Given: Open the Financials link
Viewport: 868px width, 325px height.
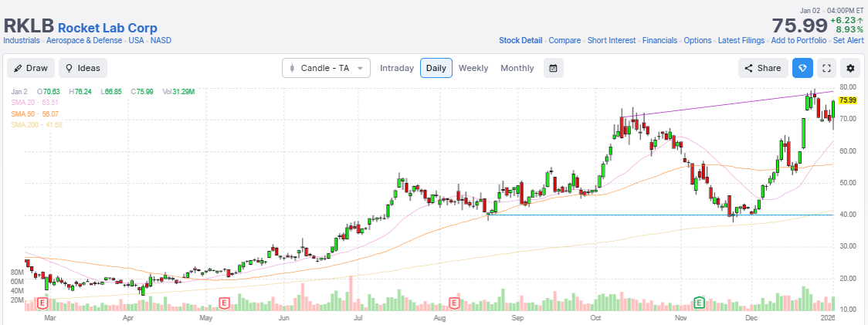Looking at the screenshot, I should point(659,40).
